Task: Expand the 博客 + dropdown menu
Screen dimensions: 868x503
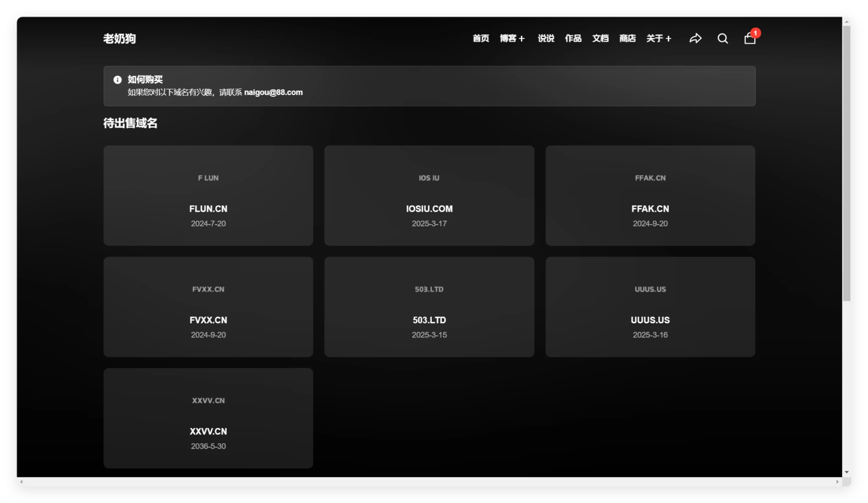Action: tap(512, 39)
